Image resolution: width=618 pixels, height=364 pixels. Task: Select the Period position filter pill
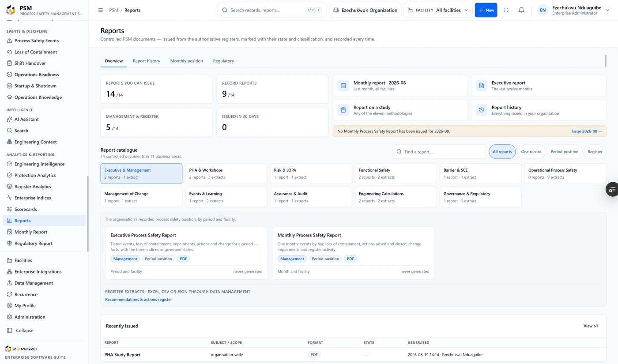(565, 152)
